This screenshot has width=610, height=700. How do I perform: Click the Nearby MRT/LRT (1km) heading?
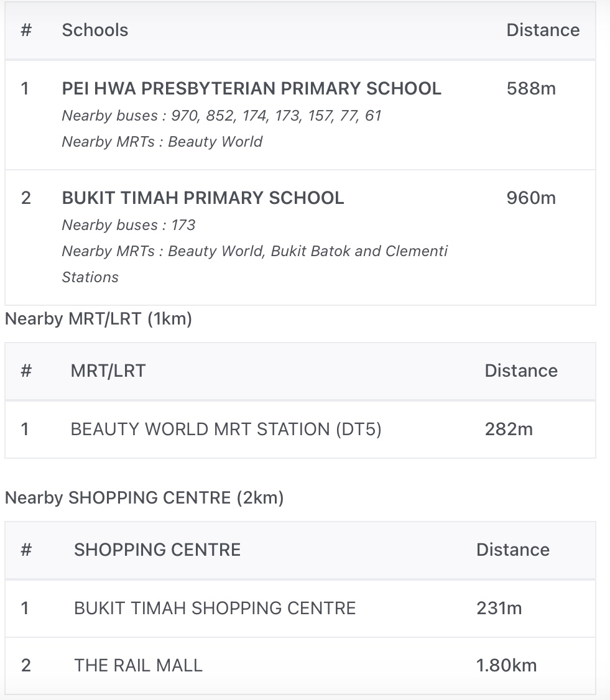coord(98,319)
